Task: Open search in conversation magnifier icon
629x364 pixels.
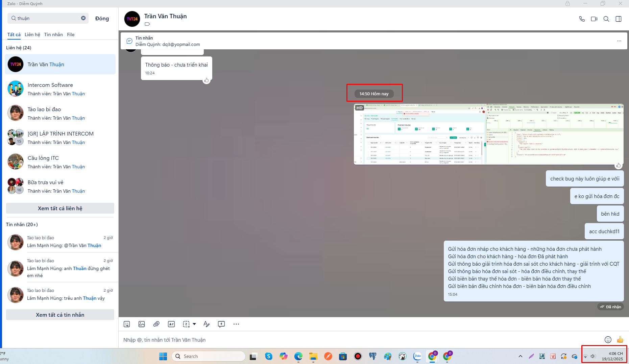Action: tap(606, 19)
